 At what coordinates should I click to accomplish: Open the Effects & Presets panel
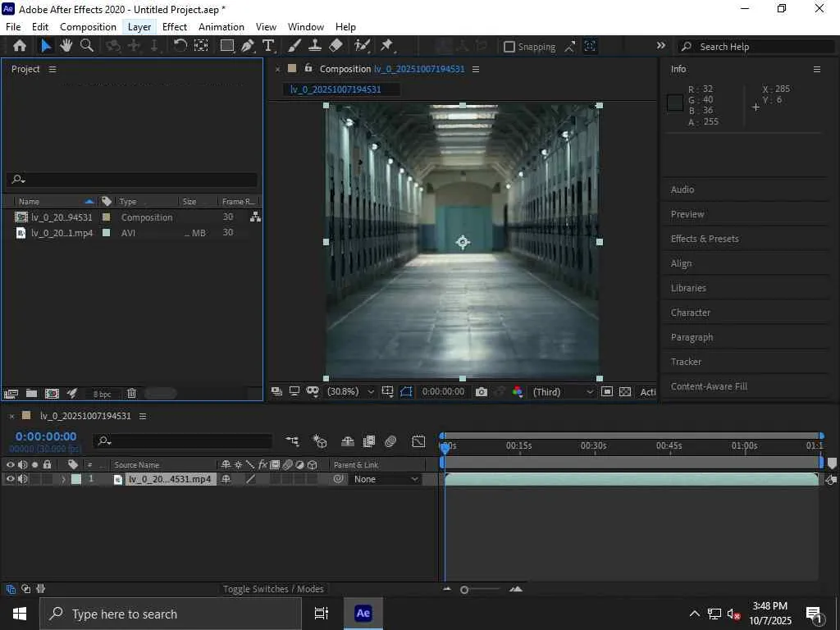click(705, 239)
